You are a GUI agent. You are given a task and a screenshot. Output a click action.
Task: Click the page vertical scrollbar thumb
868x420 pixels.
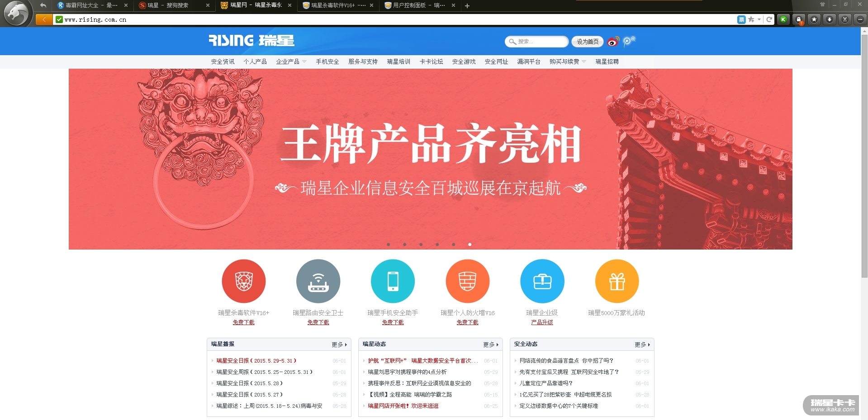click(x=864, y=156)
